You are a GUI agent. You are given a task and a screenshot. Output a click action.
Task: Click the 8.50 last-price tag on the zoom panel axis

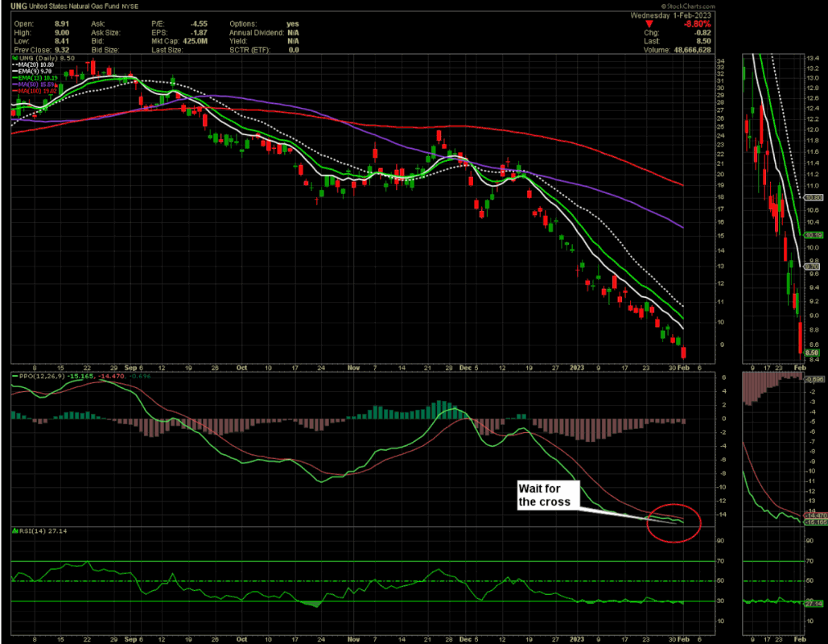812,353
